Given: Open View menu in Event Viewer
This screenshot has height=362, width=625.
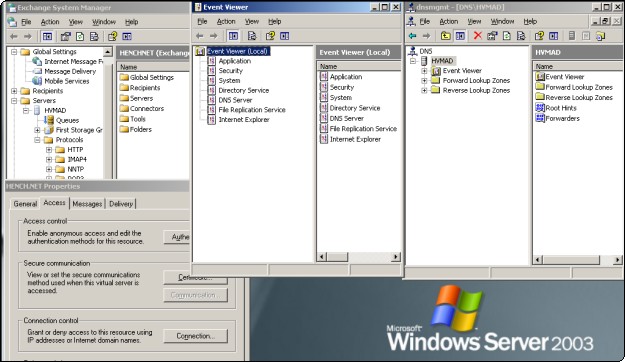Looking at the screenshot, I should point(252,22).
